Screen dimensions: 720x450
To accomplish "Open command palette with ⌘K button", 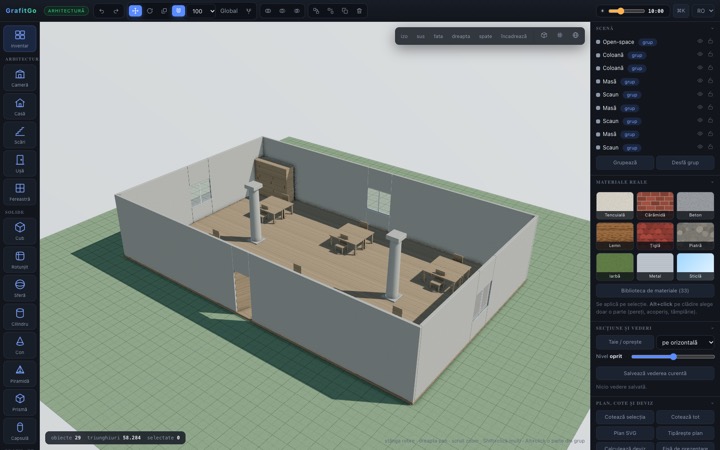I will click(681, 11).
